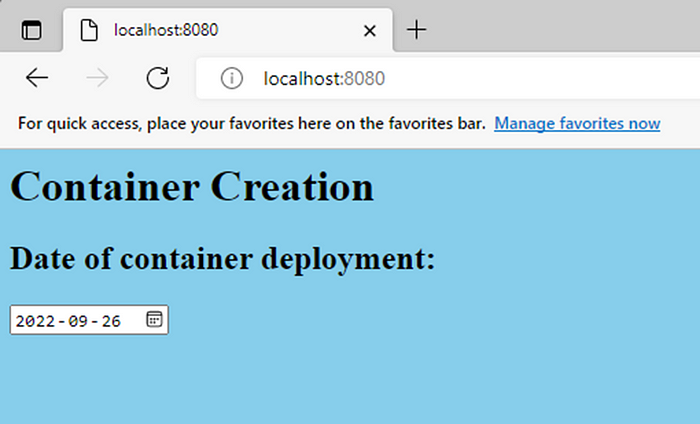Open the calendar picker in date field
This screenshot has width=700, height=424.
(x=154, y=319)
